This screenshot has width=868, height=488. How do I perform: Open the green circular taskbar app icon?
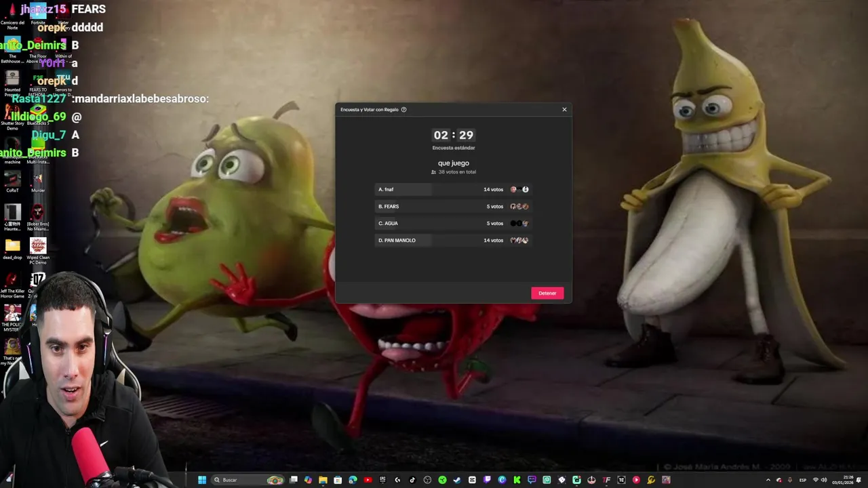pos(442,480)
